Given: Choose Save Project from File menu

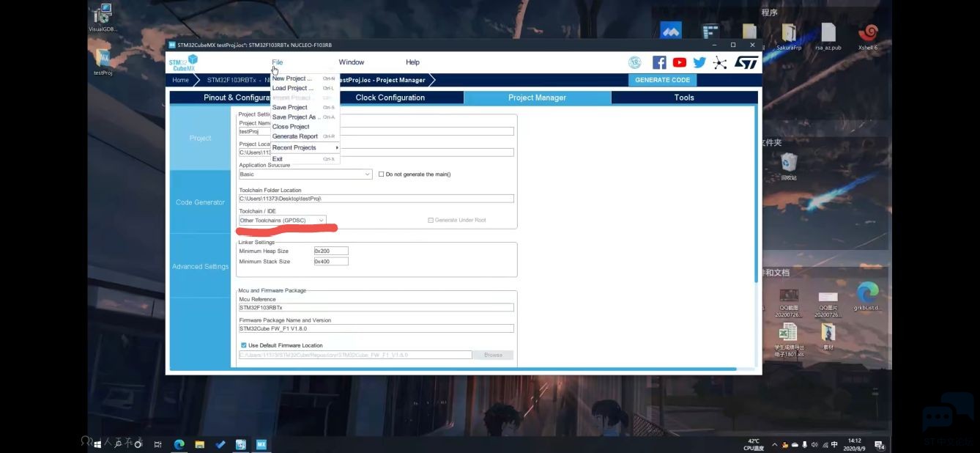Looking at the screenshot, I should point(304,107).
